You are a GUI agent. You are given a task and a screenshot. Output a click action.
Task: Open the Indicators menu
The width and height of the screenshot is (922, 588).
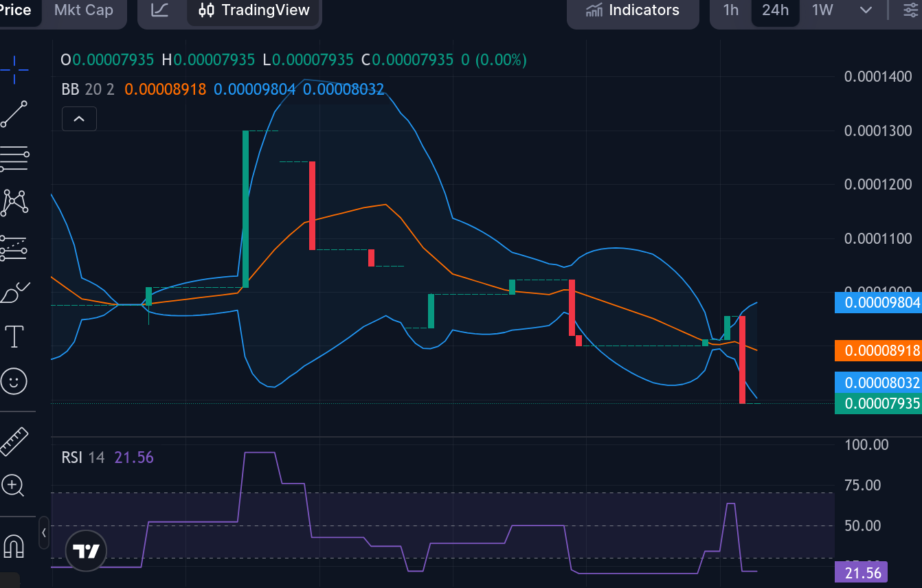point(633,10)
